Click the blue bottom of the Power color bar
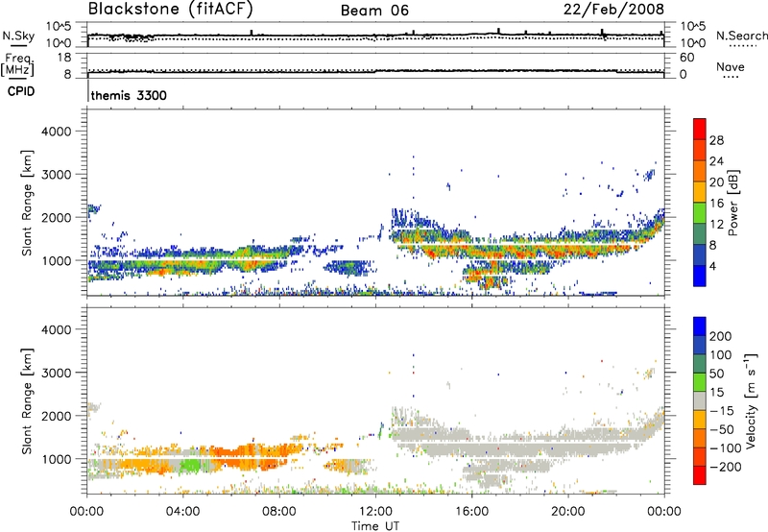Viewport: 768px width, 532px height. 700,276
